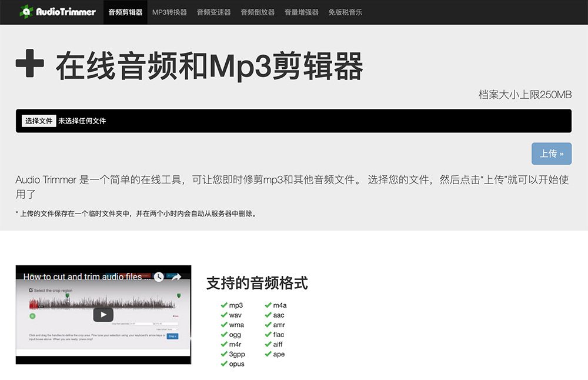Image resolution: width=588 pixels, height=380 pixels.
Task: Click the share arrow icon on the video
Action: (x=176, y=277)
